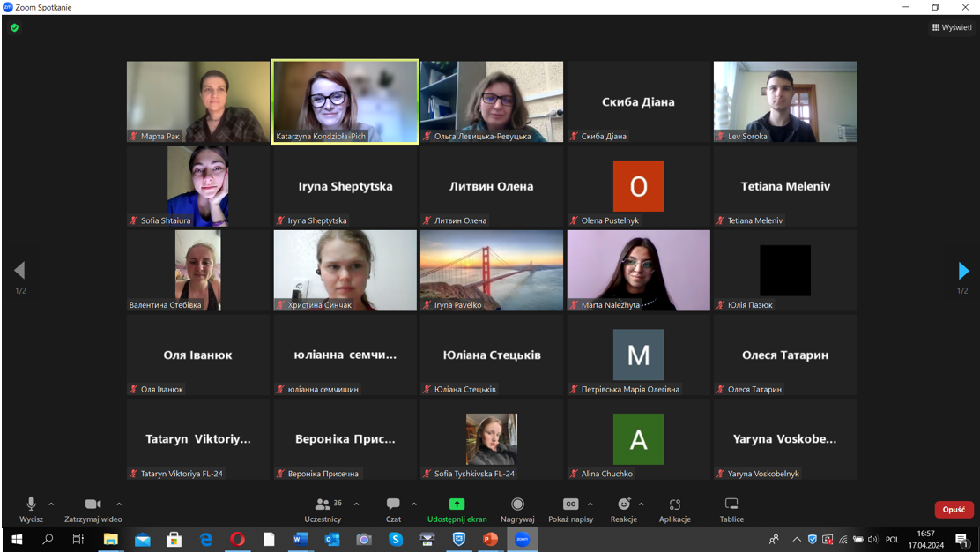Go to previous gallery page arrow

click(19, 271)
